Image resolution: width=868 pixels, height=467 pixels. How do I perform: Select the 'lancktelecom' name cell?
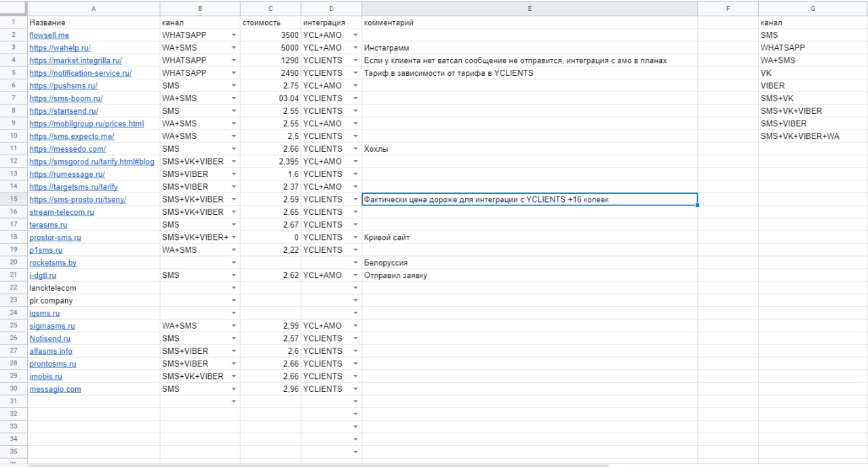point(94,288)
